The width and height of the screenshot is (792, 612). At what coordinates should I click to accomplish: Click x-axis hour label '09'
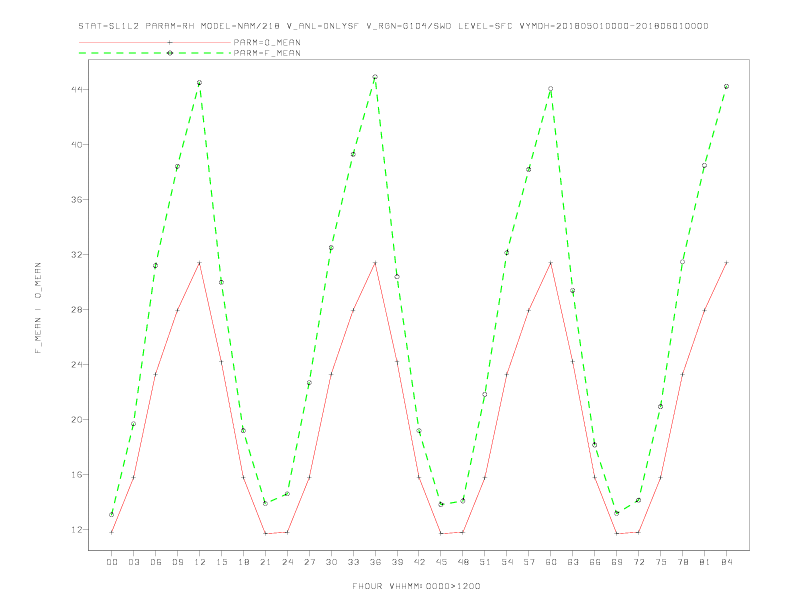(177, 562)
